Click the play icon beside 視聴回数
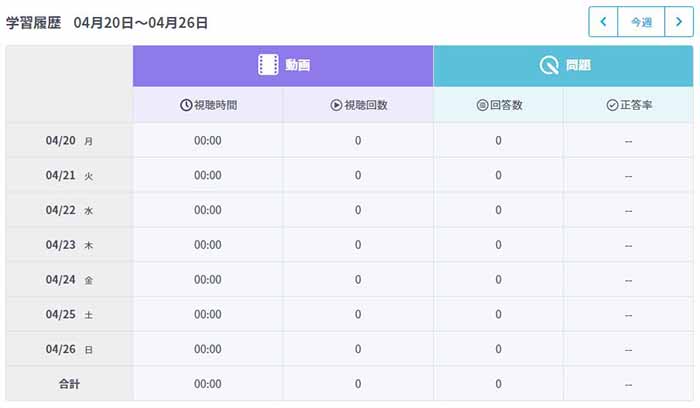700x408 pixels. (336, 105)
